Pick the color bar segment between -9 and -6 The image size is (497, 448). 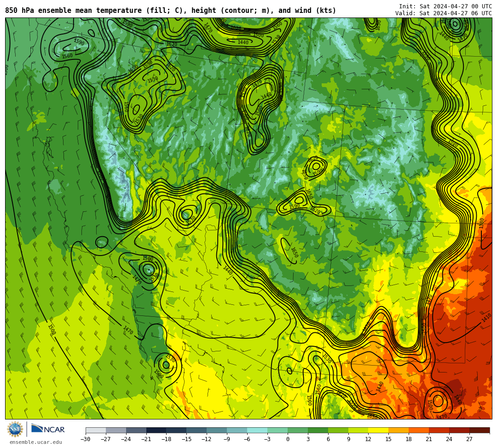pyautogui.click(x=237, y=430)
